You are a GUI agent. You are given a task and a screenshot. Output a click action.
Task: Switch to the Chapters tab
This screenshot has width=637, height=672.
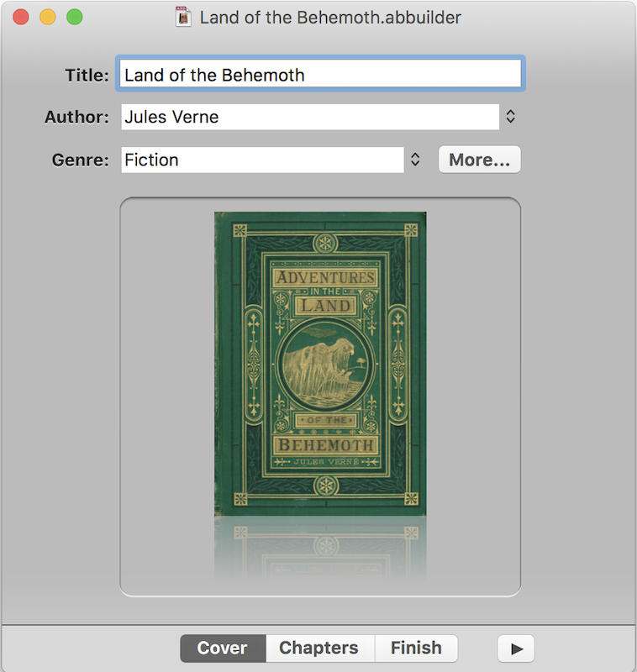(318, 648)
